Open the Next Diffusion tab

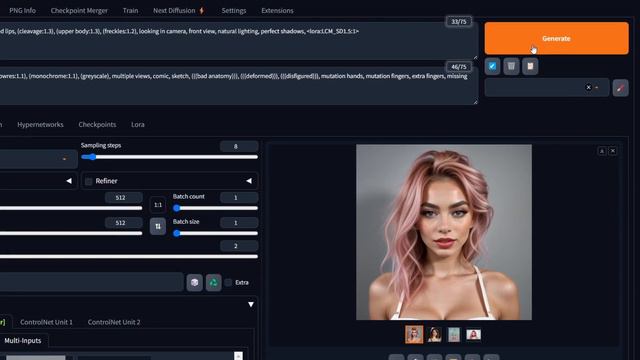click(178, 11)
